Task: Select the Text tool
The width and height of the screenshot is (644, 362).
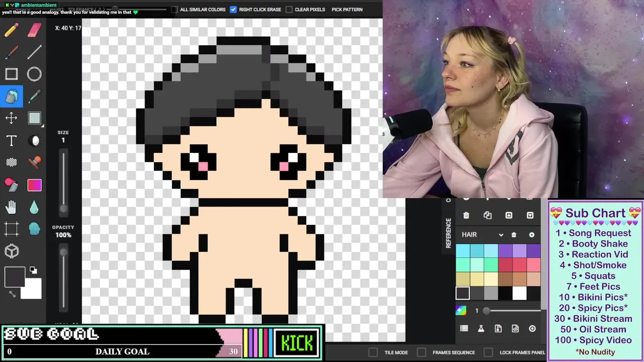Action: pos(11,141)
